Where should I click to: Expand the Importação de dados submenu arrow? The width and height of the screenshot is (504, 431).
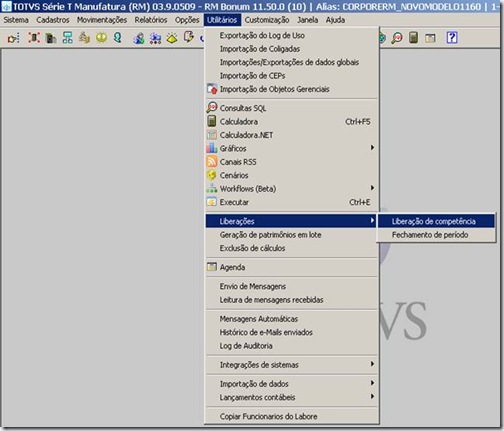coord(372,383)
